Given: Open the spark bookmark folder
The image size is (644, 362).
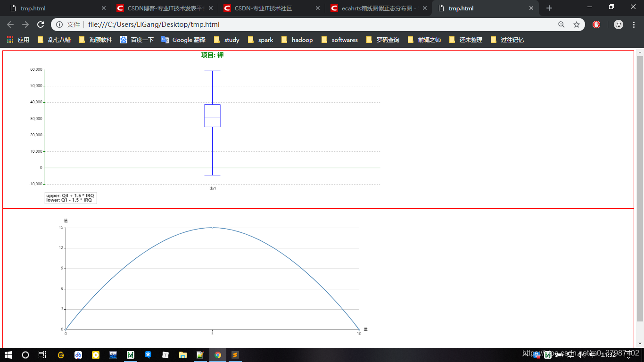Looking at the screenshot, I should point(260,40).
